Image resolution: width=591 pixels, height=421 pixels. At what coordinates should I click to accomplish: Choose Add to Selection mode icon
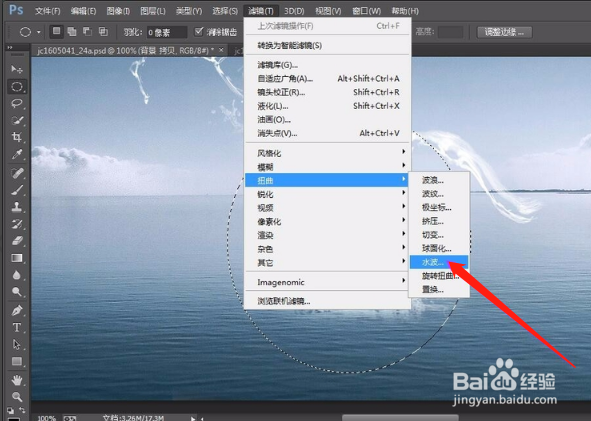point(72,32)
